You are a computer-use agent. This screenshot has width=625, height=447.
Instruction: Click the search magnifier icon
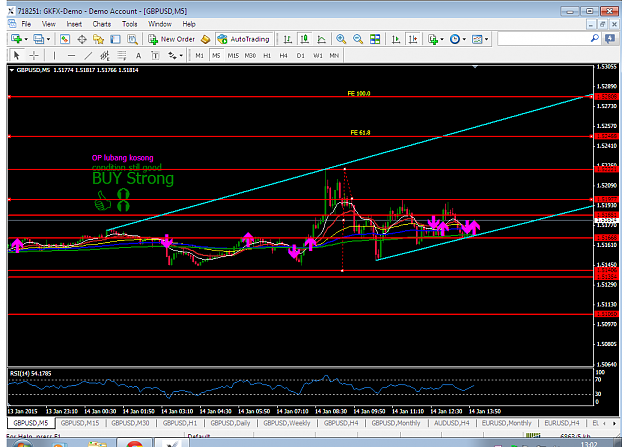594,39
